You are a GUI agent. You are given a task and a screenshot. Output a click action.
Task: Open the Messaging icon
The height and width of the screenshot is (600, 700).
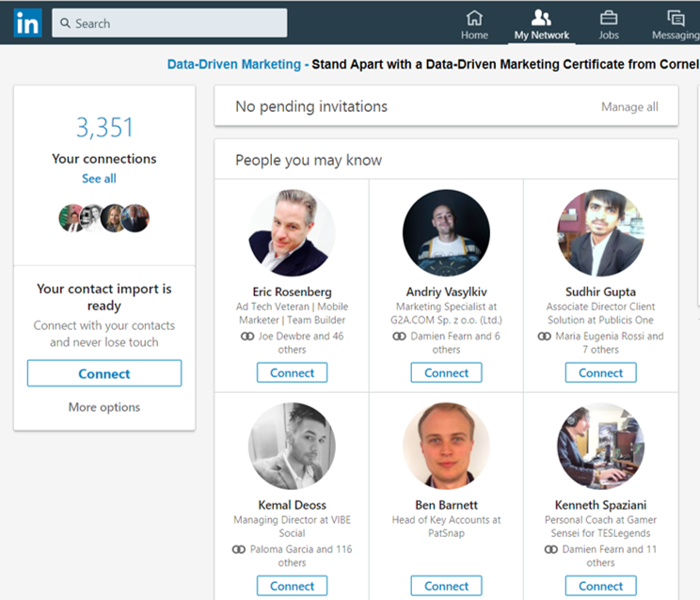tap(676, 18)
